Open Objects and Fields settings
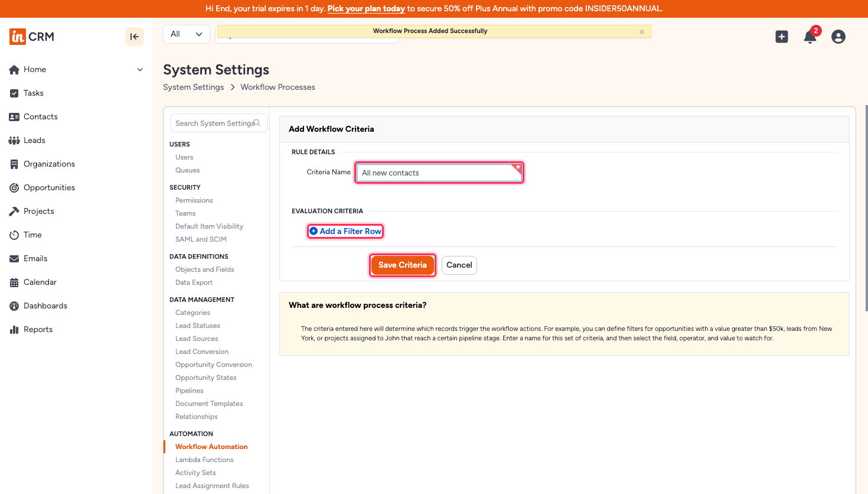Image resolution: width=868 pixels, height=494 pixels. coord(205,269)
